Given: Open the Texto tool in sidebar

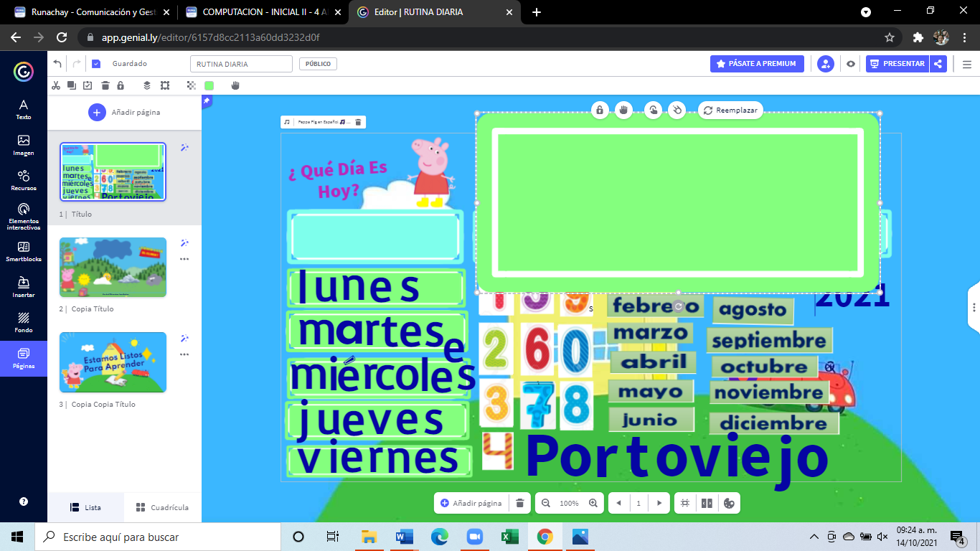Looking at the screenshot, I should point(24,109).
